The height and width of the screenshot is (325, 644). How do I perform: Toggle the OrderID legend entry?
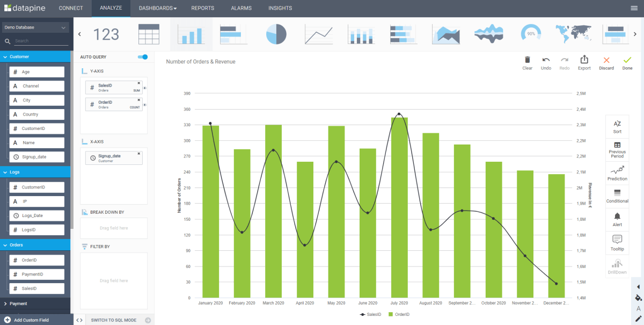[400, 314]
